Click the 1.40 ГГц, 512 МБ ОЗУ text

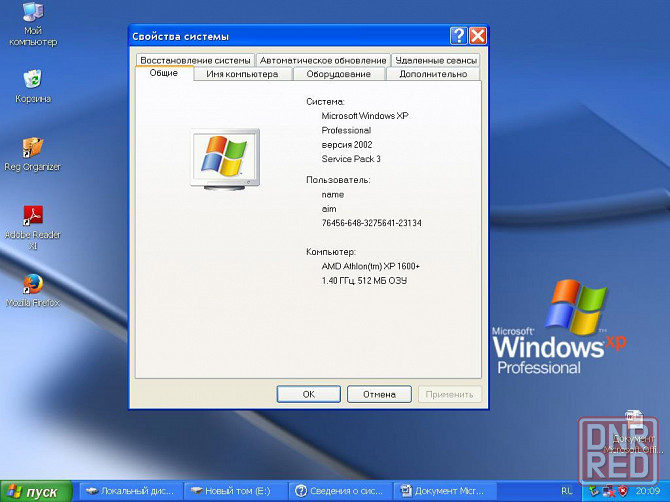click(364, 281)
